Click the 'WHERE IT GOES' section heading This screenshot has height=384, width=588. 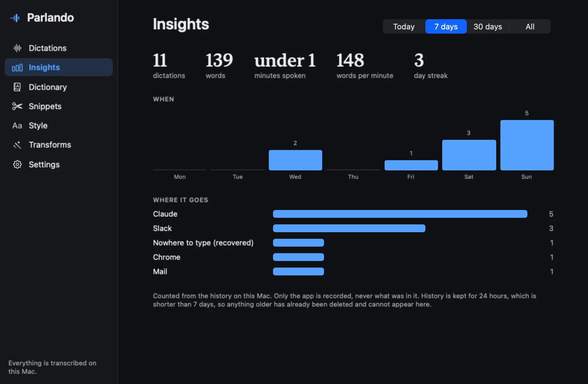click(x=180, y=200)
